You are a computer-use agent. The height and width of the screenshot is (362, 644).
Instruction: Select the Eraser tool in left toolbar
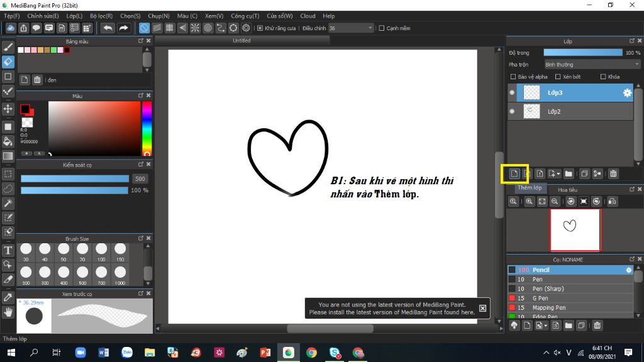click(x=8, y=62)
